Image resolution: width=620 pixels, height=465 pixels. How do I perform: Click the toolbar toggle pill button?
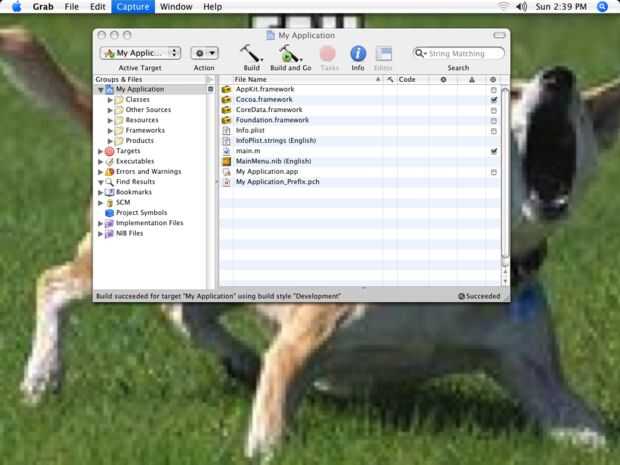point(499,35)
